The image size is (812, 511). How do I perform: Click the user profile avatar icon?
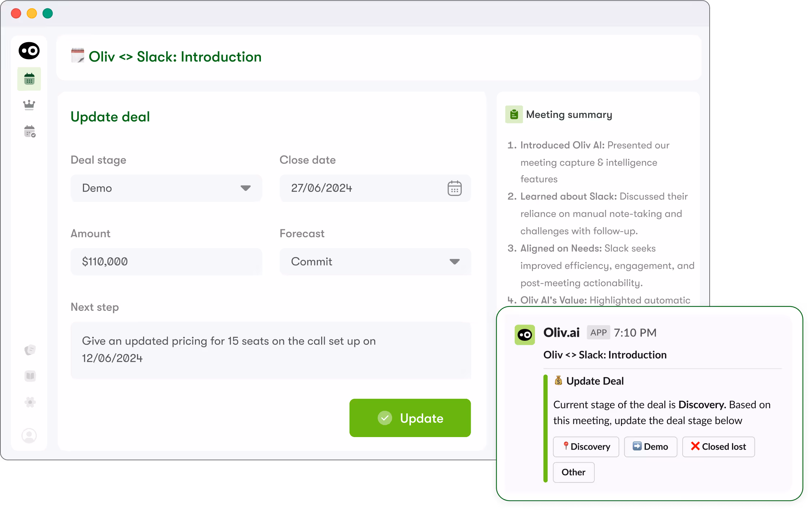(x=29, y=436)
